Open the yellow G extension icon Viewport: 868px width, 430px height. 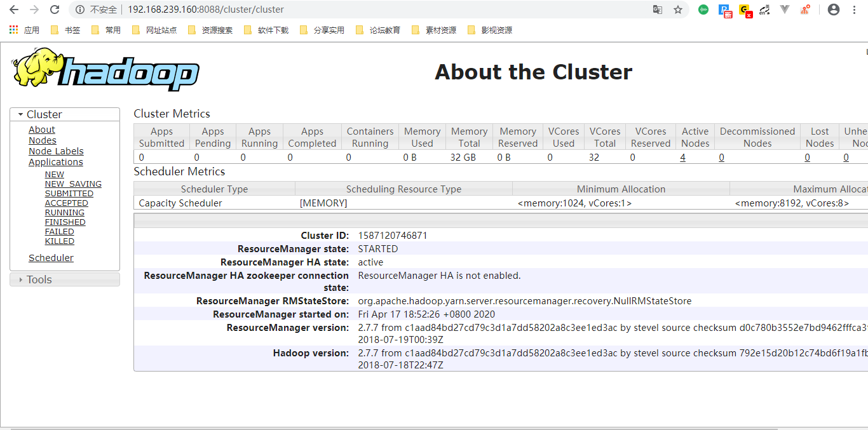(745, 10)
